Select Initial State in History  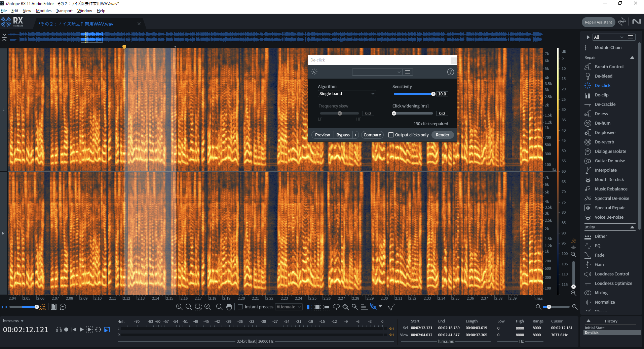[x=594, y=328]
